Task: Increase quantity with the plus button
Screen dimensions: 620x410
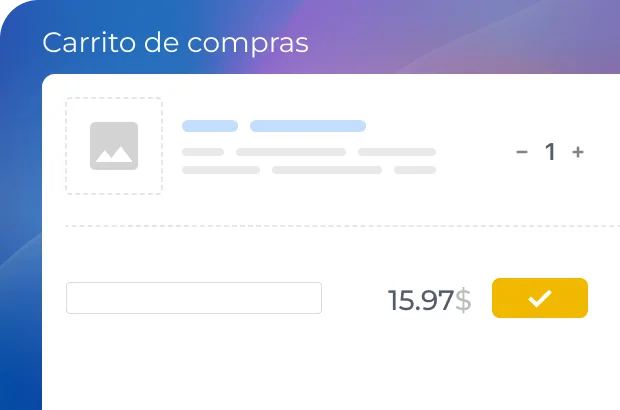Action: (578, 152)
